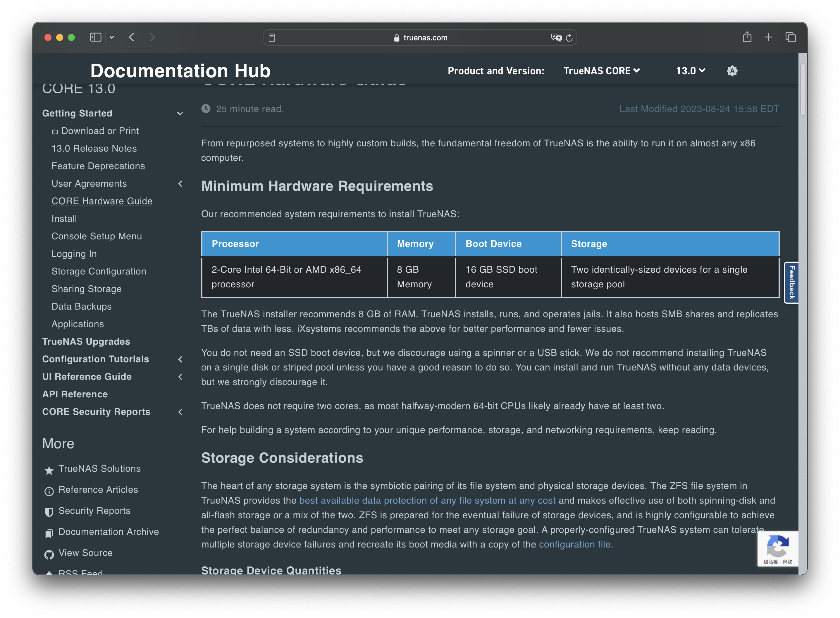Go back with the back arrow
Image resolution: width=840 pixels, height=618 pixels.
(x=132, y=37)
